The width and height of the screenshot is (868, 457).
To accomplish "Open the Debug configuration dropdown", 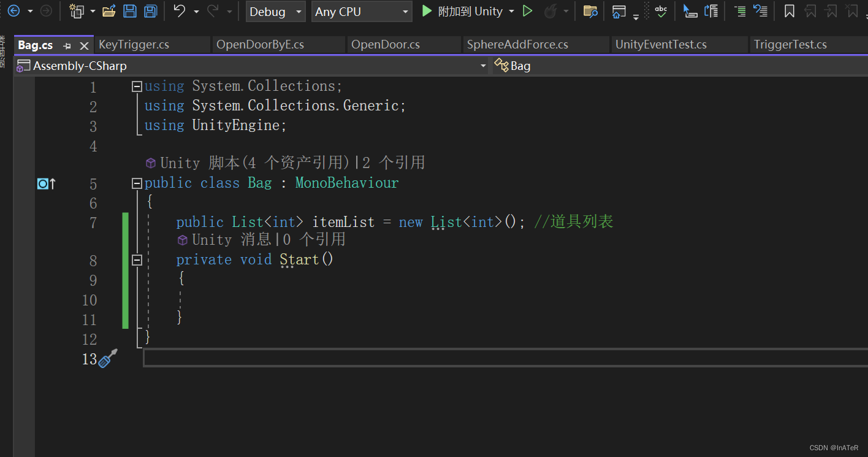I will click(x=275, y=11).
